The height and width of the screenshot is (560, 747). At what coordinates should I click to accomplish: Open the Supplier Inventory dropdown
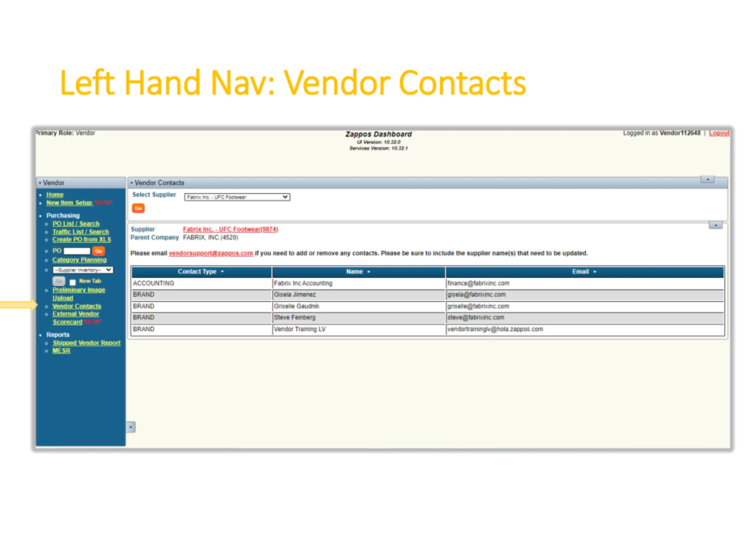click(83, 270)
